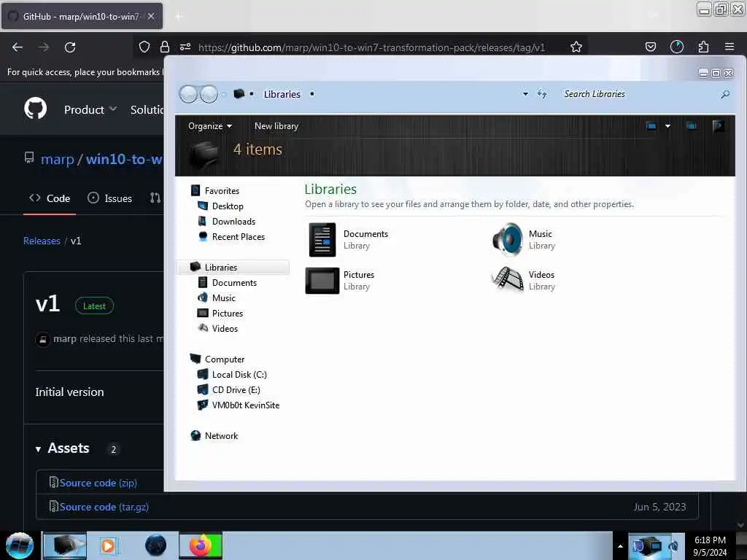Select Videos under Libraries in sidebar
Image resolution: width=747 pixels, height=560 pixels.
click(x=225, y=329)
